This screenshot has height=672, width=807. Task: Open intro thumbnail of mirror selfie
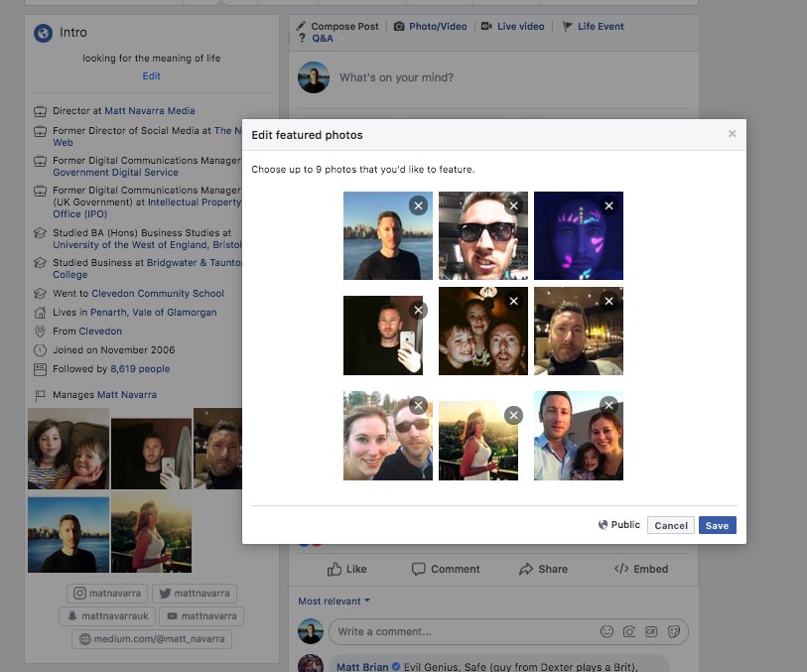151,454
